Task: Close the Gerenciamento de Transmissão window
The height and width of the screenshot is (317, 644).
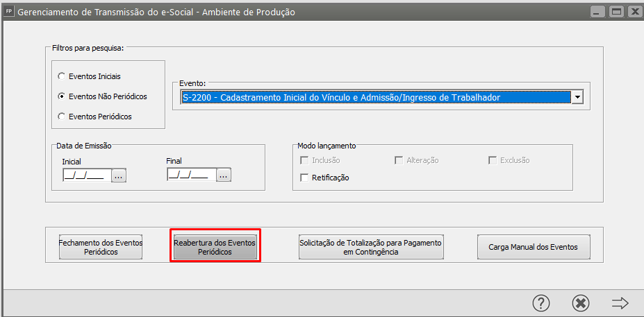Action: coord(633,12)
